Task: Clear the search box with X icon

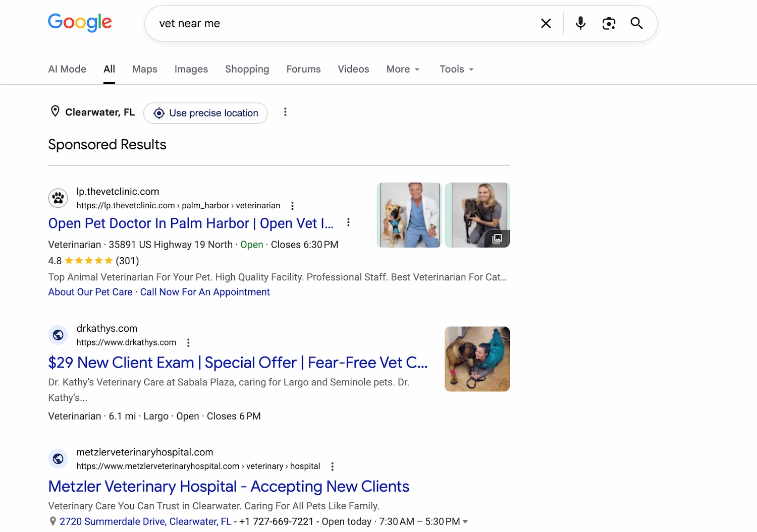Action: (546, 23)
